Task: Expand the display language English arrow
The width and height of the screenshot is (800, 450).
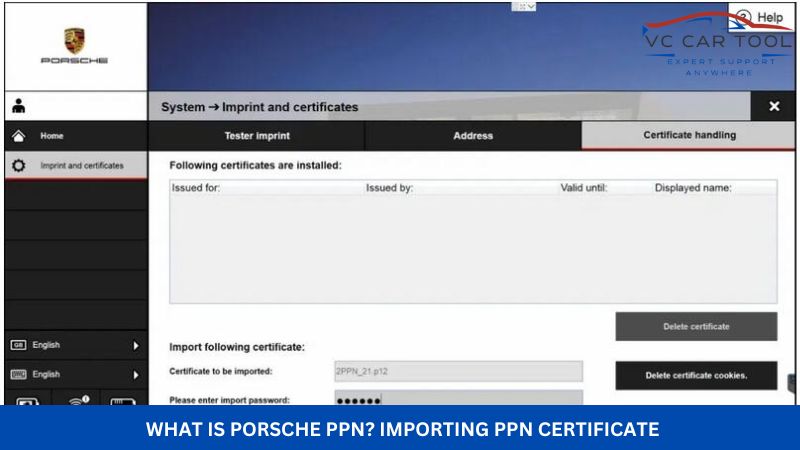Action: 136,346
